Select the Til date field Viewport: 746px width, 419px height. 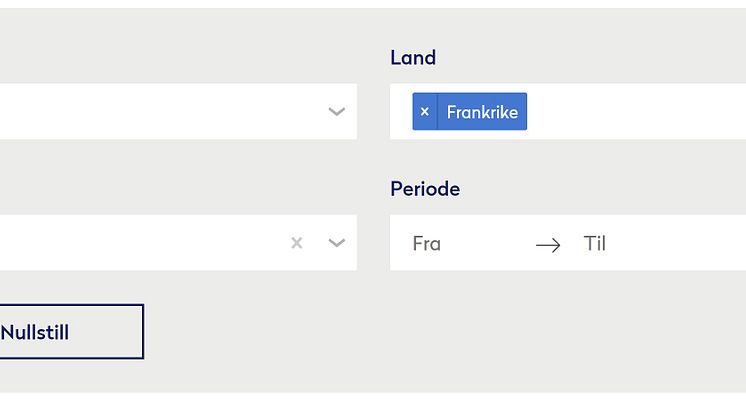(595, 243)
